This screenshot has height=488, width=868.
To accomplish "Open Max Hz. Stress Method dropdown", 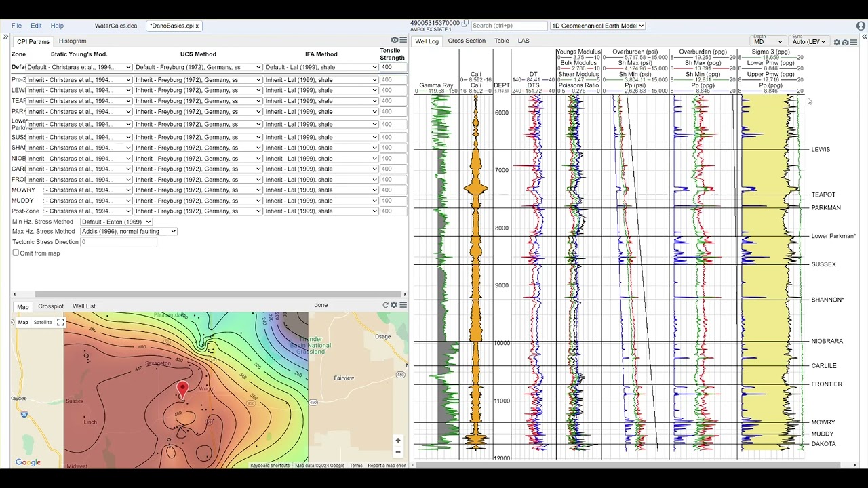I will pyautogui.click(x=128, y=232).
